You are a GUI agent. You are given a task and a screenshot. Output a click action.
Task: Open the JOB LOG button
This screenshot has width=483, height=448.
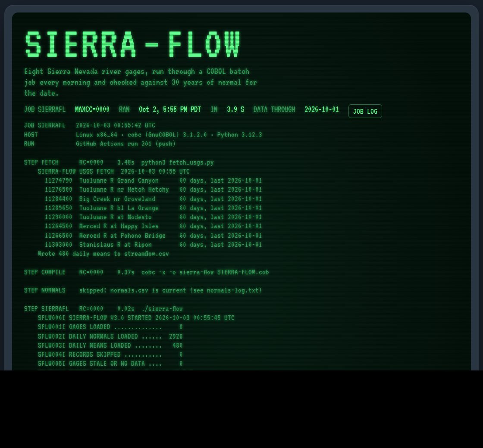365,111
